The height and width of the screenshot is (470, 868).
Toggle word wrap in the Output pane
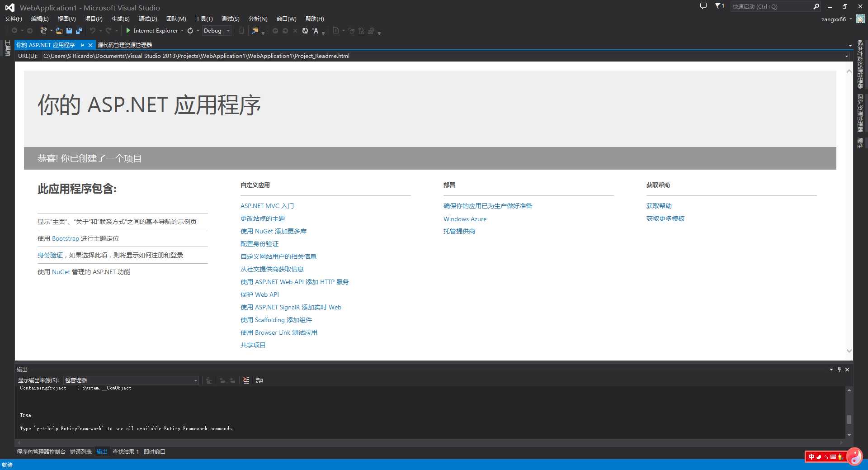[259, 380]
